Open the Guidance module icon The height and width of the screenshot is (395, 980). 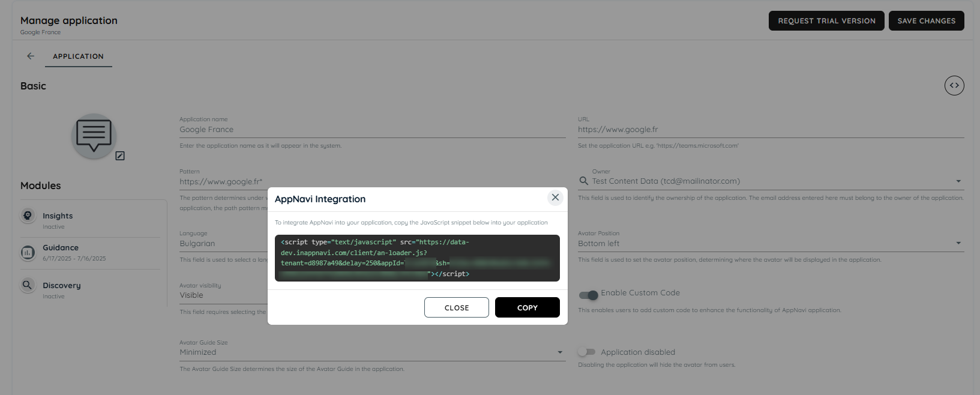(x=28, y=253)
